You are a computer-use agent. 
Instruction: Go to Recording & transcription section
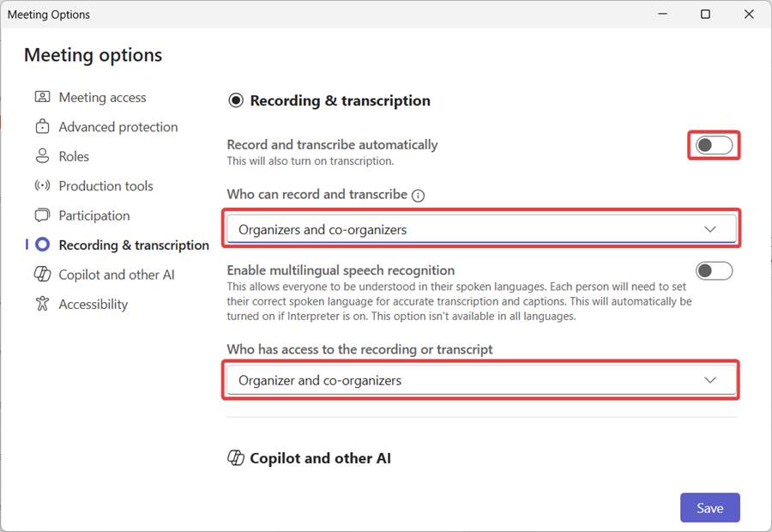pyautogui.click(x=133, y=245)
